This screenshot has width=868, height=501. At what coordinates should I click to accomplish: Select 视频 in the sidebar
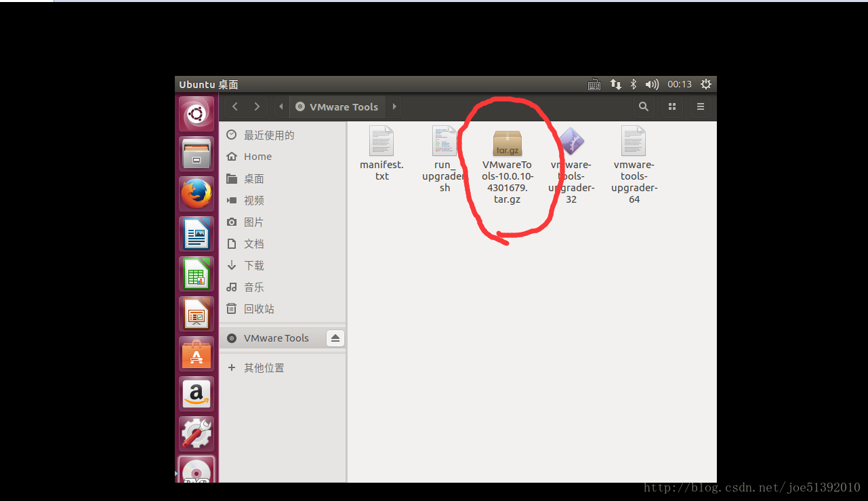coord(283,200)
